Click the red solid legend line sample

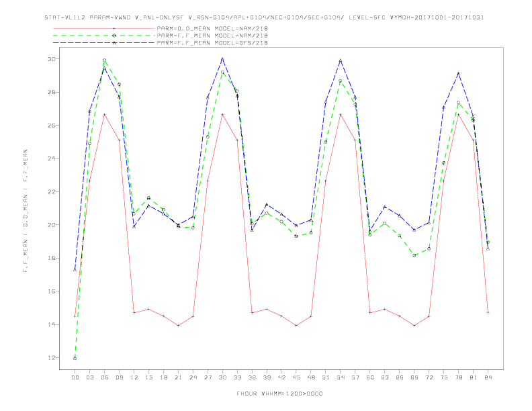(104, 28)
